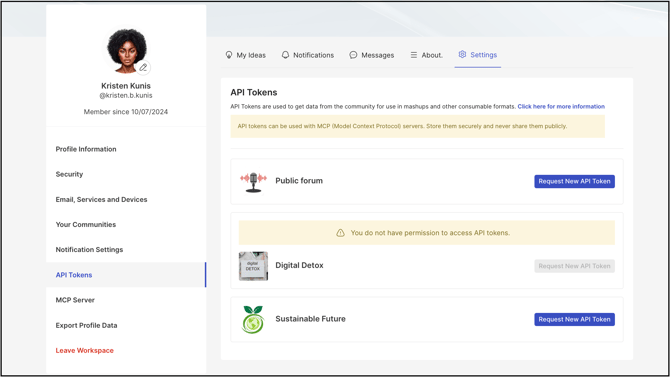Click the list icon beside About
This screenshot has height=377, width=670.
414,55
